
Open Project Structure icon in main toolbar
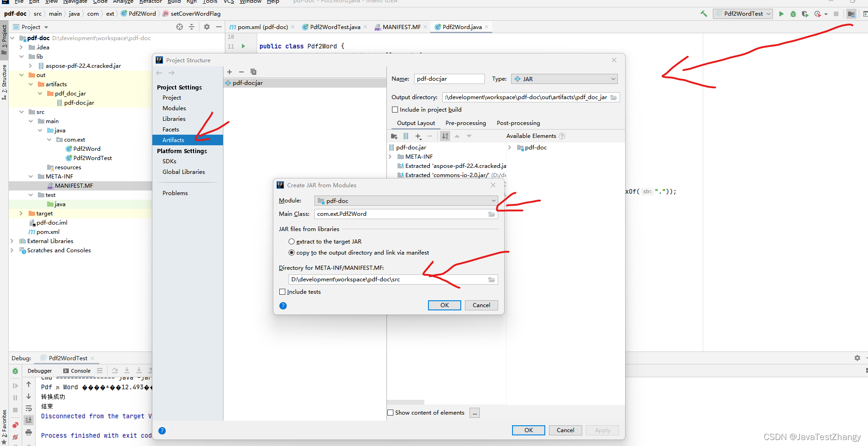pos(851,14)
